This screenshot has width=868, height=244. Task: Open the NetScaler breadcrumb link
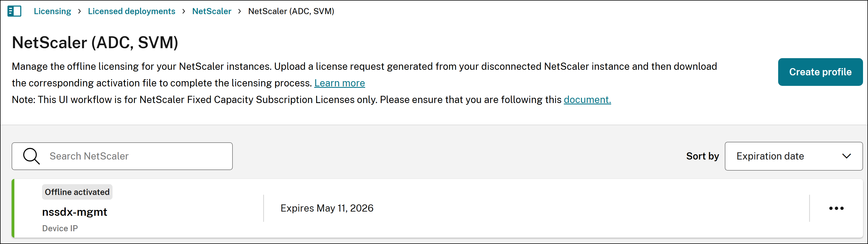(211, 11)
